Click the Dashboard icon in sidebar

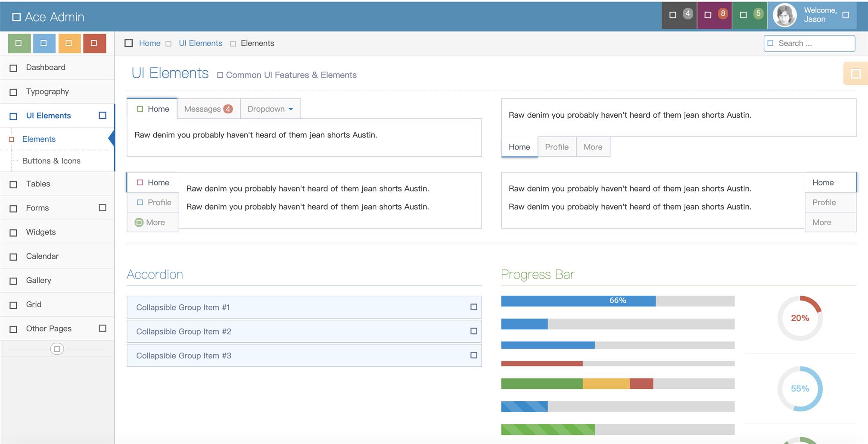coord(13,68)
